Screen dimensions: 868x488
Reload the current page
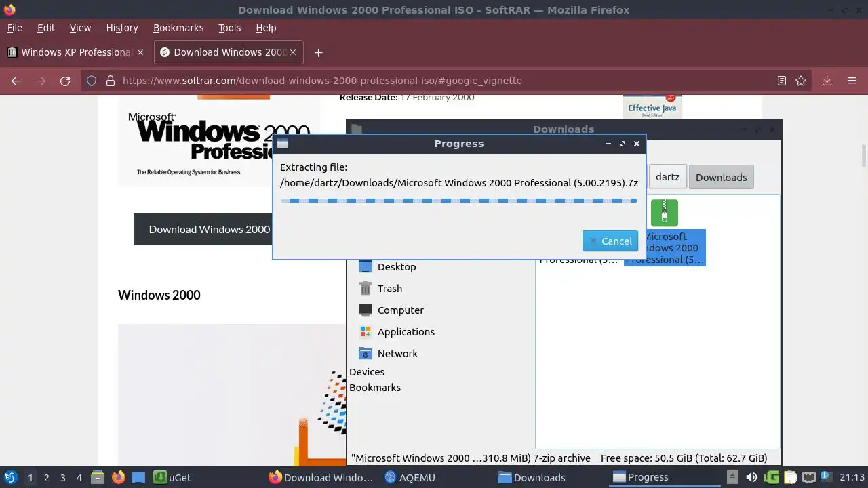65,81
